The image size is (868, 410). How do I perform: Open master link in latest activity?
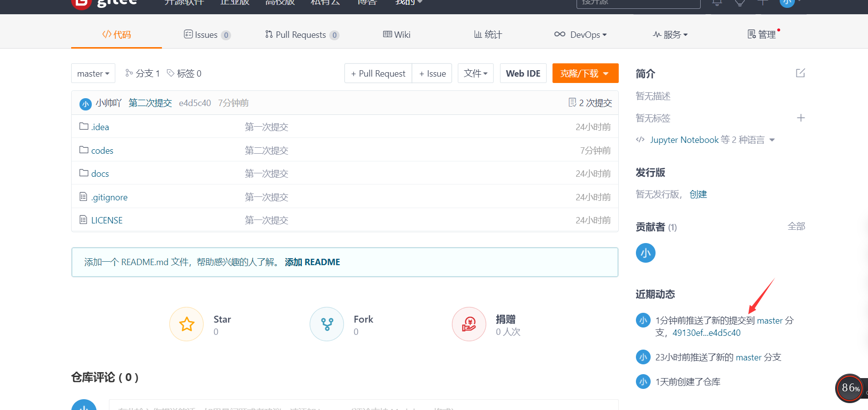(x=770, y=321)
